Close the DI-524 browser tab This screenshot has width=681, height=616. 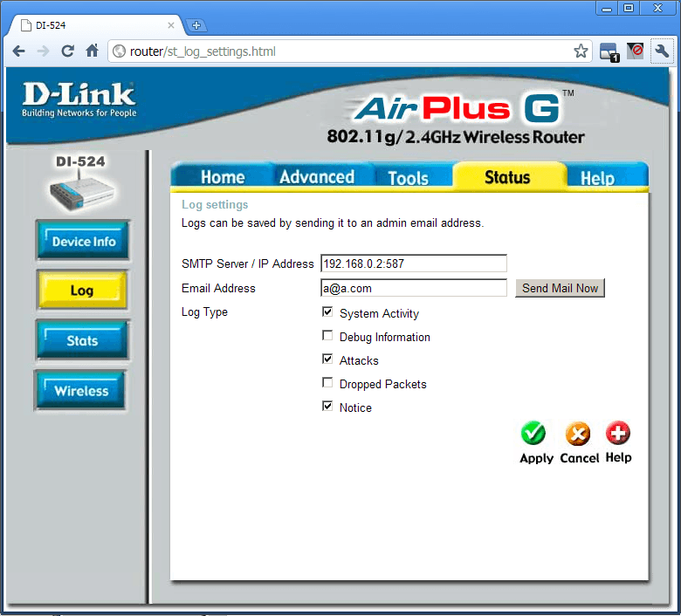click(170, 25)
